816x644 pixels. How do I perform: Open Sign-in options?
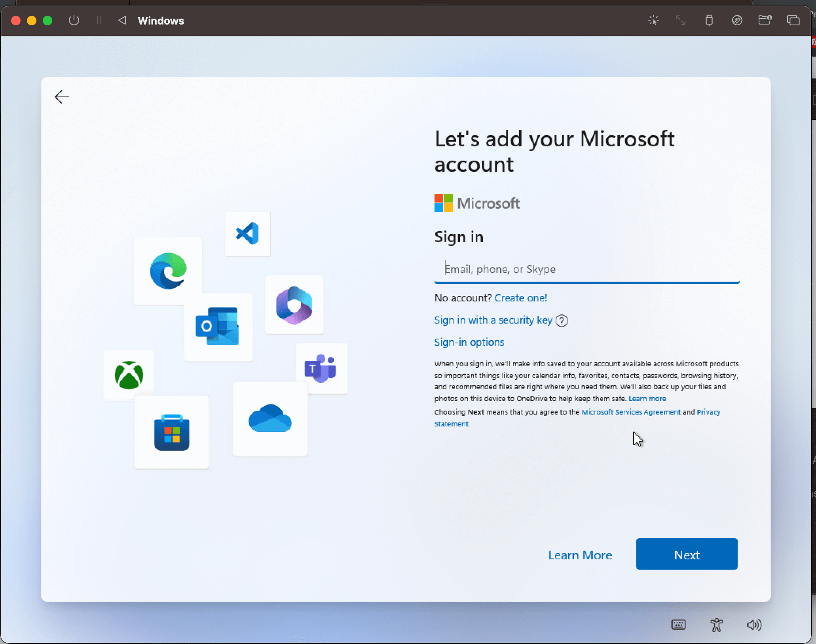[x=469, y=342]
